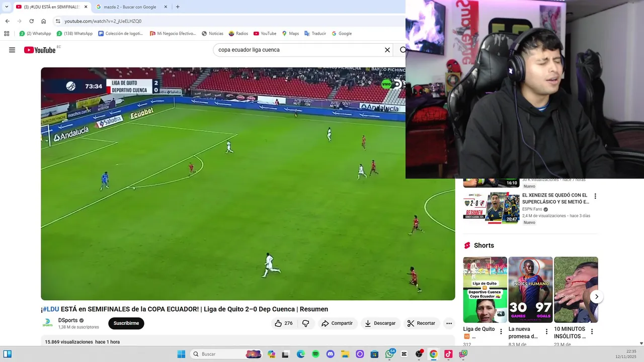Open TikTok from the taskbar
The height and width of the screenshot is (362, 644).
tap(448, 354)
